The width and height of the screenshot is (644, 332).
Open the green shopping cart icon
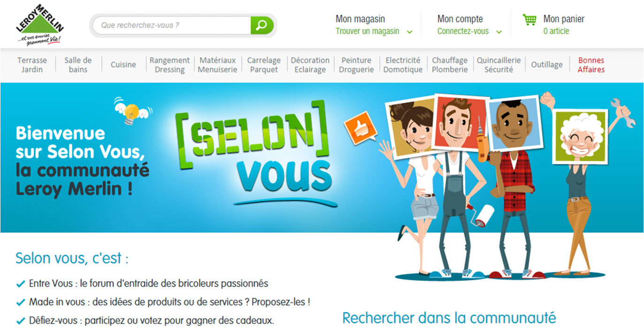click(529, 20)
